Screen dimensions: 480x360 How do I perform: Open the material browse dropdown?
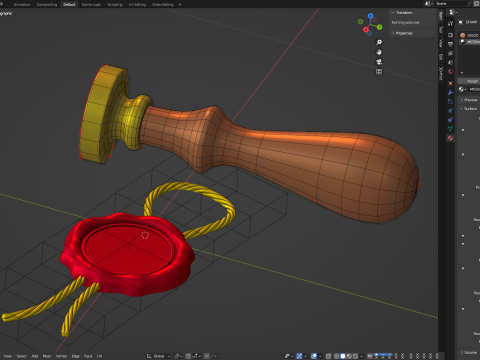(x=462, y=89)
